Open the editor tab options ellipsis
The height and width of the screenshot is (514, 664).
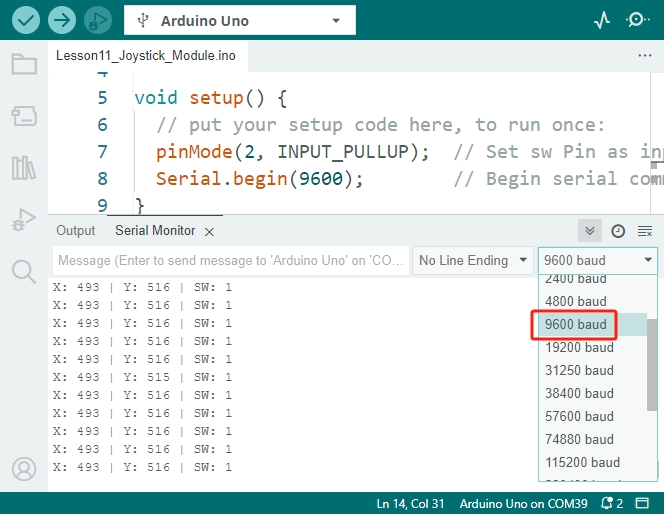[645, 55]
